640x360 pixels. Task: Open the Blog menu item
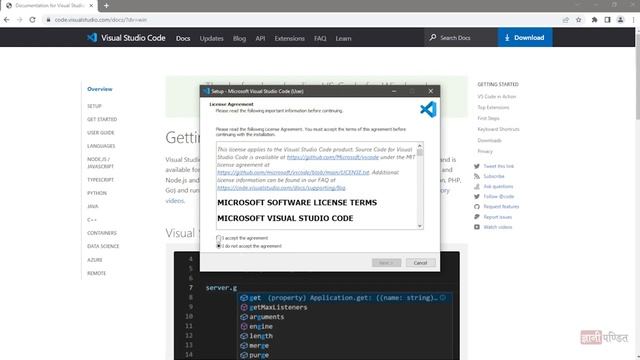tap(239, 38)
